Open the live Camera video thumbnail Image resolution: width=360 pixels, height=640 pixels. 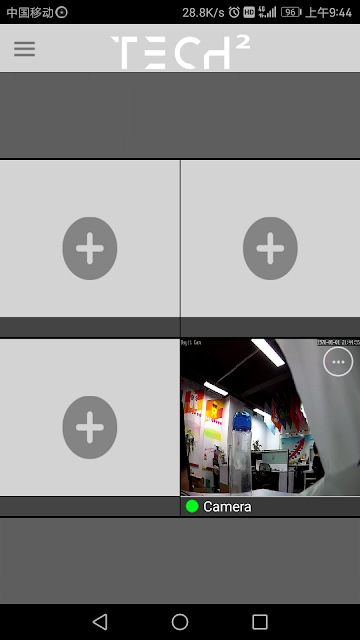pos(270,417)
